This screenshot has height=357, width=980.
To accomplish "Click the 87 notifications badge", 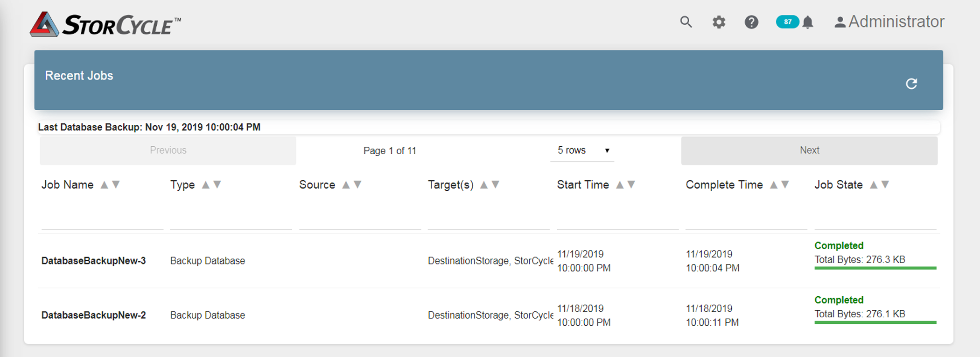I will [x=787, y=22].
